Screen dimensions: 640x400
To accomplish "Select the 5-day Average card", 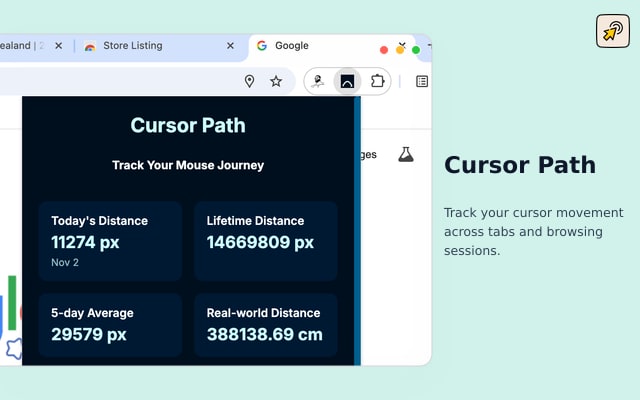I will [110, 325].
